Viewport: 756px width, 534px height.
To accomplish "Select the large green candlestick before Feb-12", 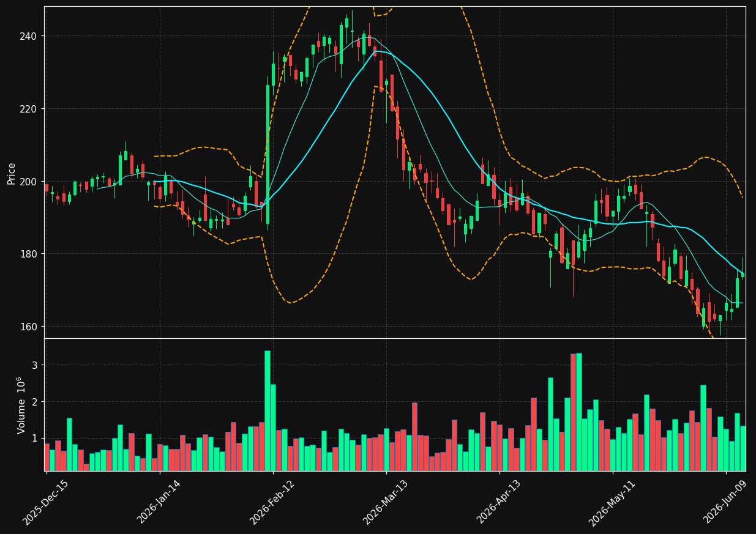I will [268, 155].
